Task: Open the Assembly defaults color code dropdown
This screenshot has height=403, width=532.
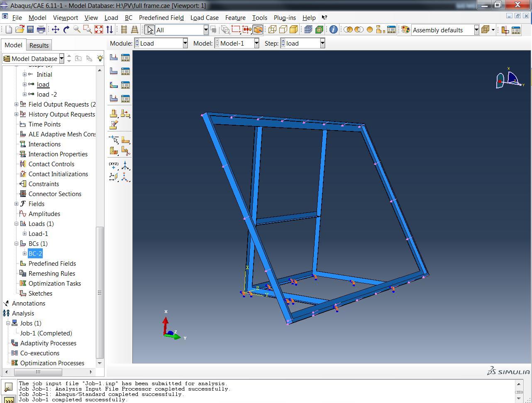Action: (476, 30)
